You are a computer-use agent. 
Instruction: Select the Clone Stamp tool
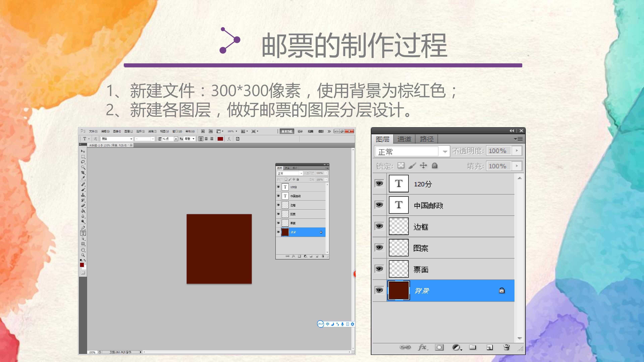coord(83,195)
